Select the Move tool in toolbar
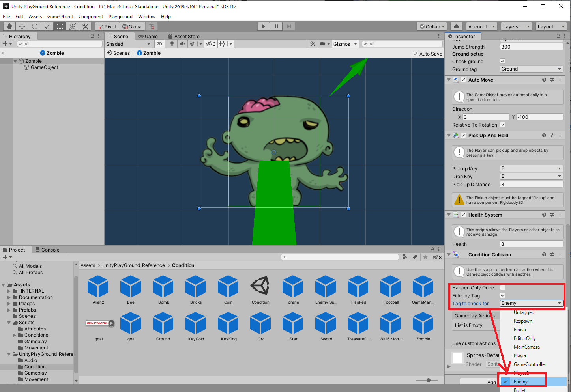571x392 pixels. click(x=22, y=26)
